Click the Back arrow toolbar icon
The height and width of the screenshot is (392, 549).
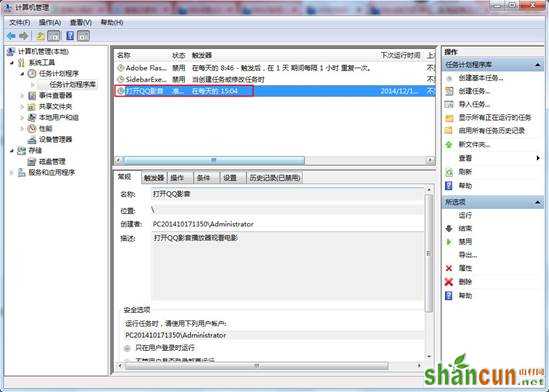tap(11, 36)
